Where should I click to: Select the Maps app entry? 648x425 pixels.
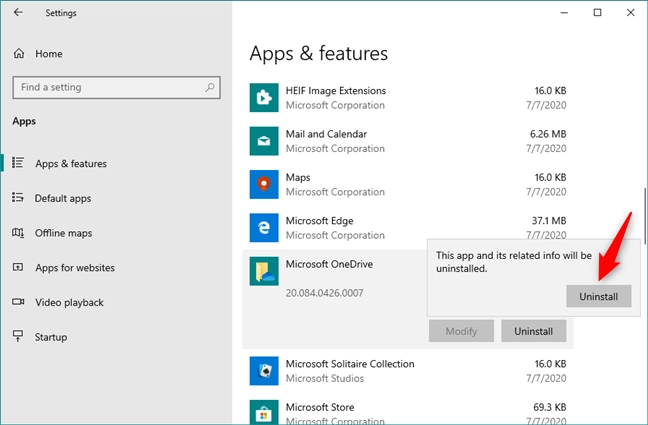407,184
